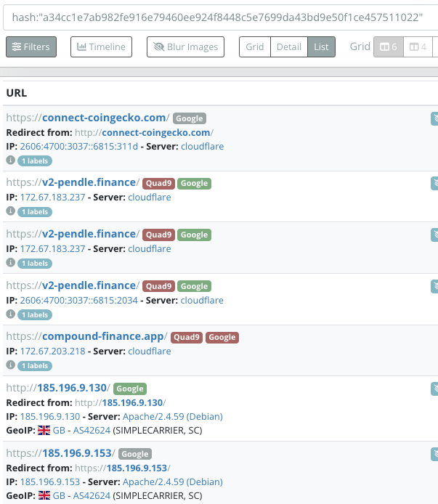Click green Google badge beside 185.196.9.130
Screen dimensions: 438x504
tap(130, 389)
